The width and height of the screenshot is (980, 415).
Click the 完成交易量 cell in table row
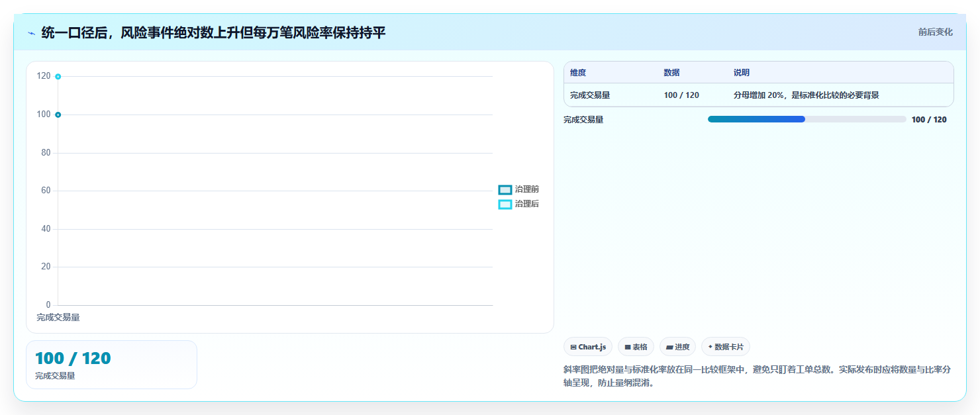pyautogui.click(x=590, y=95)
